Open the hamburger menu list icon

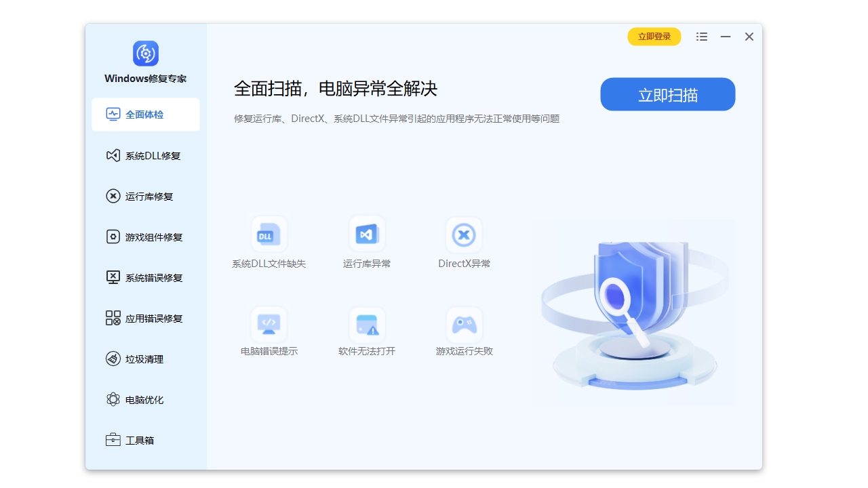click(702, 37)
